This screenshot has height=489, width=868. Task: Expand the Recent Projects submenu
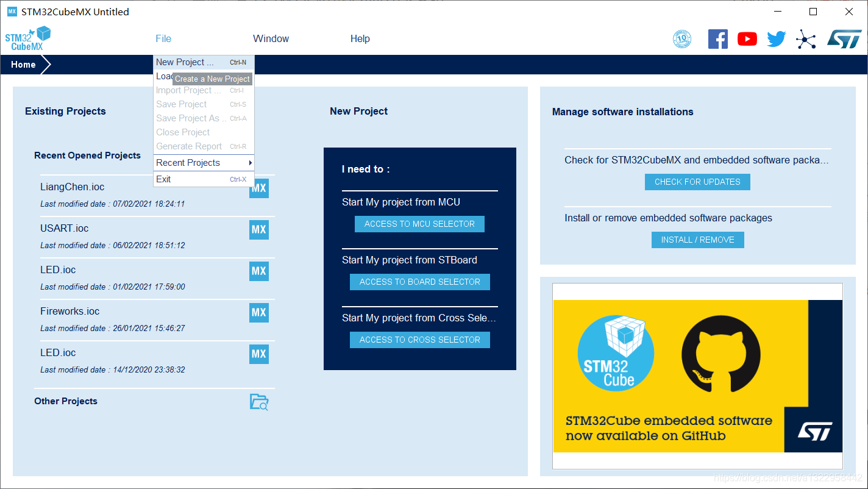point(204,163)
